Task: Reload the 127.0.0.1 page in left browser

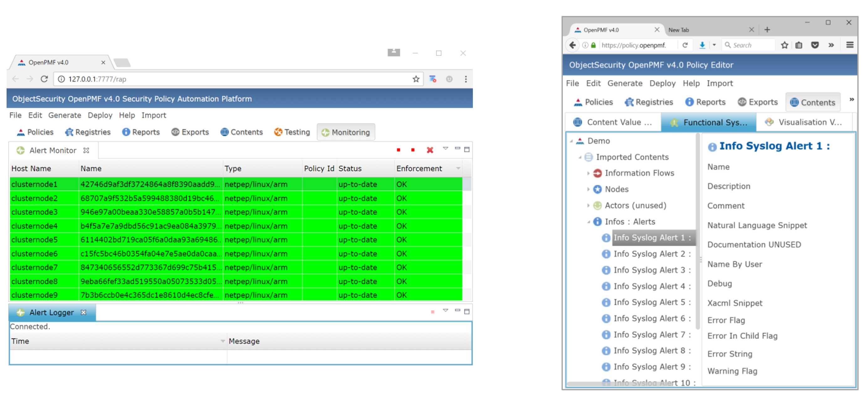Action: coord(44,79)
